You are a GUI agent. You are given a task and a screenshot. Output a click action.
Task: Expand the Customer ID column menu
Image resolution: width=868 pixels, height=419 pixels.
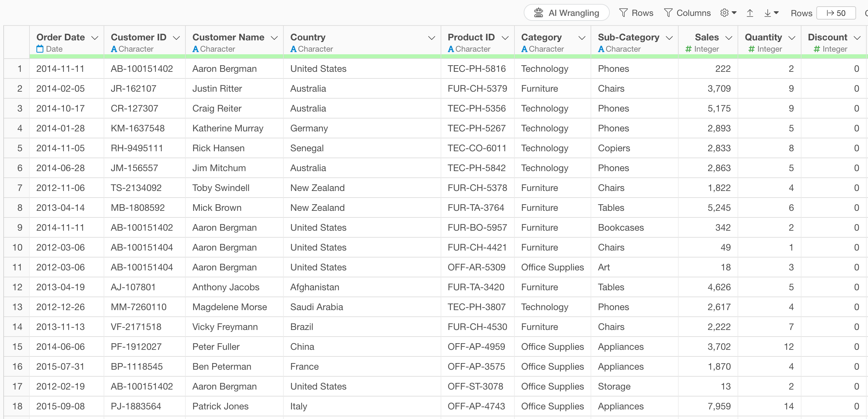(176, 38)
